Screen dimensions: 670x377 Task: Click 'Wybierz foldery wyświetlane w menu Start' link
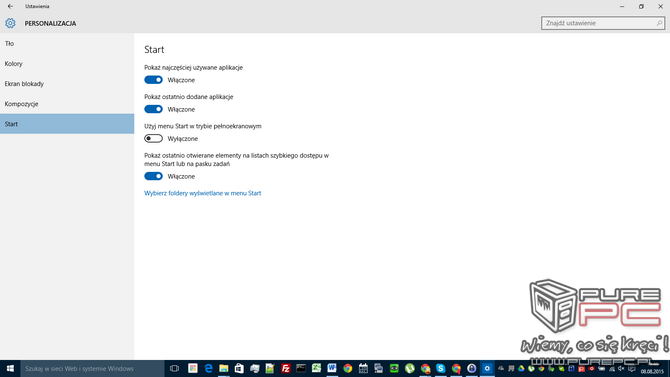[203, 193]
